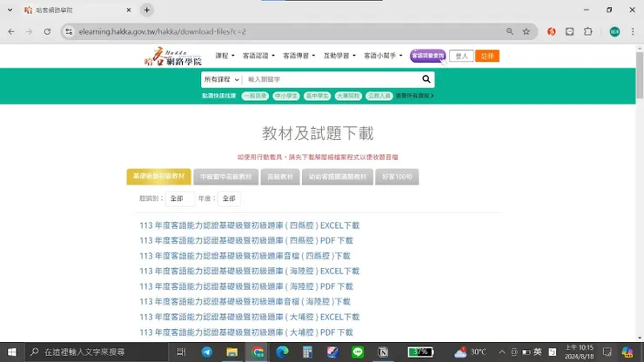The height and width of the screenshot is (362, 644).
Task: Open the 瀏覽所有課程 link
Action: pos(414,96)
